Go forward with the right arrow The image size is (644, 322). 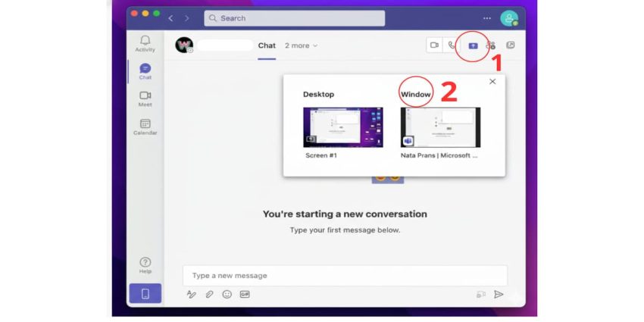point(187,18)
